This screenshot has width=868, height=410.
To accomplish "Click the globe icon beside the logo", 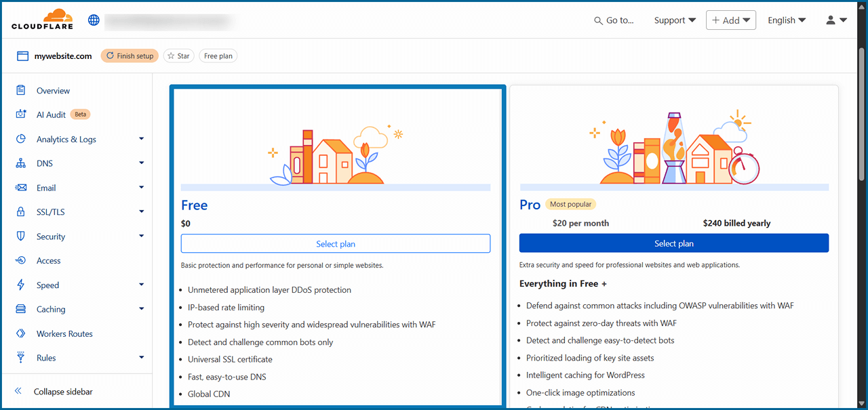I will click(94, 20).
